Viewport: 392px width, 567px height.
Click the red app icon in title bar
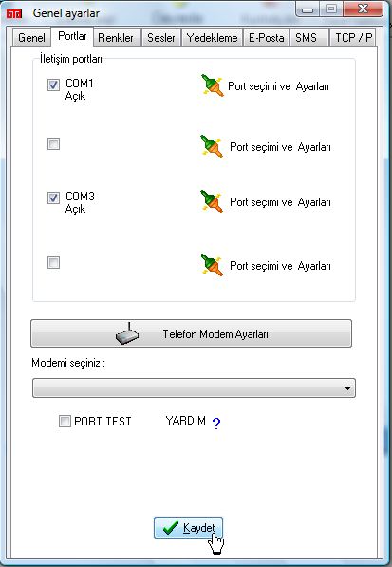click(14, 13)
